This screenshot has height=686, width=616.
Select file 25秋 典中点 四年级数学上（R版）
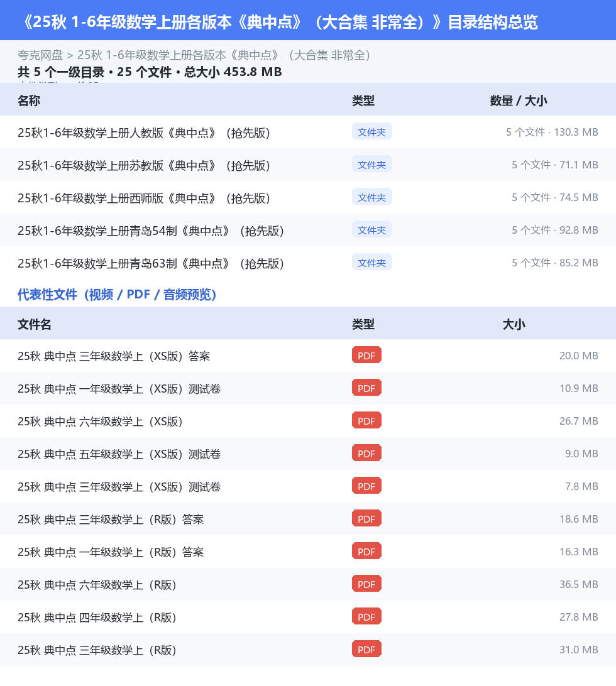tap(97, 618)
